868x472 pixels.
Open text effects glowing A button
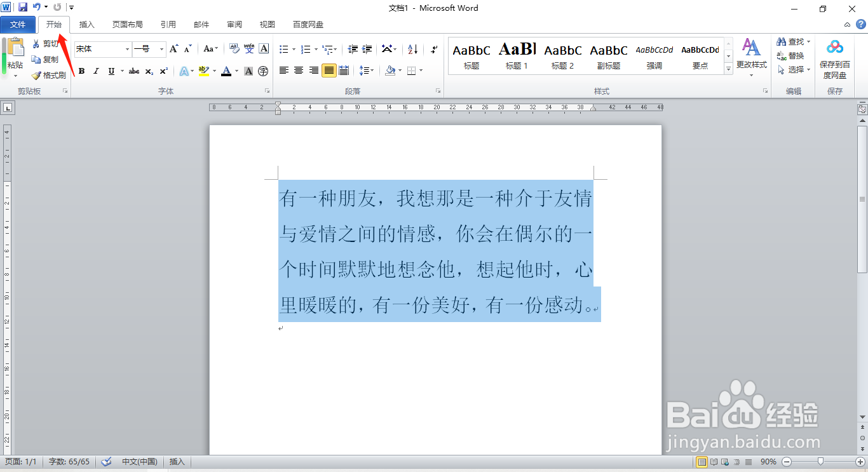(x=184, y=71)
